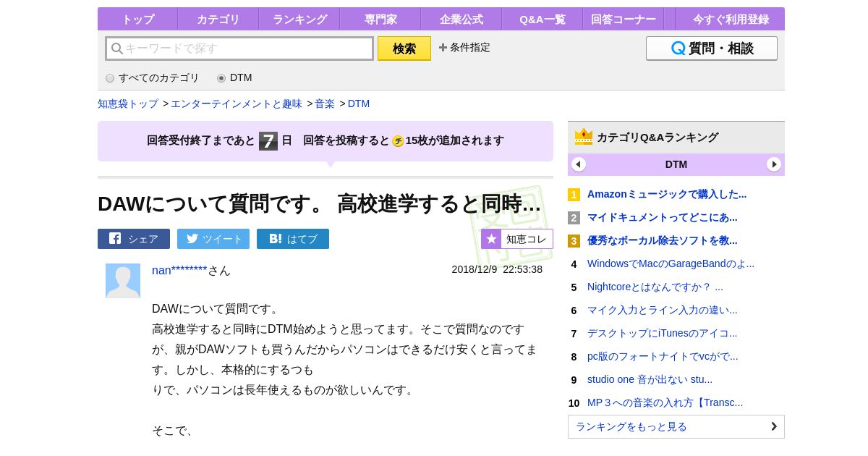Image resolution: width=868 pixels, height=456 pixels.
Task: Click the asker's avatar image
Action: click(123, 281)
